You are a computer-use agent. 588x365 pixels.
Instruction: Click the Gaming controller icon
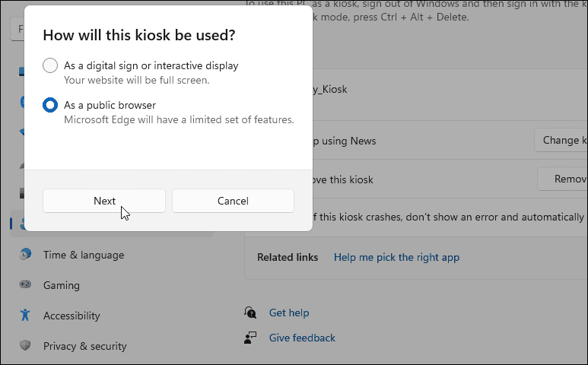point(26,285)
